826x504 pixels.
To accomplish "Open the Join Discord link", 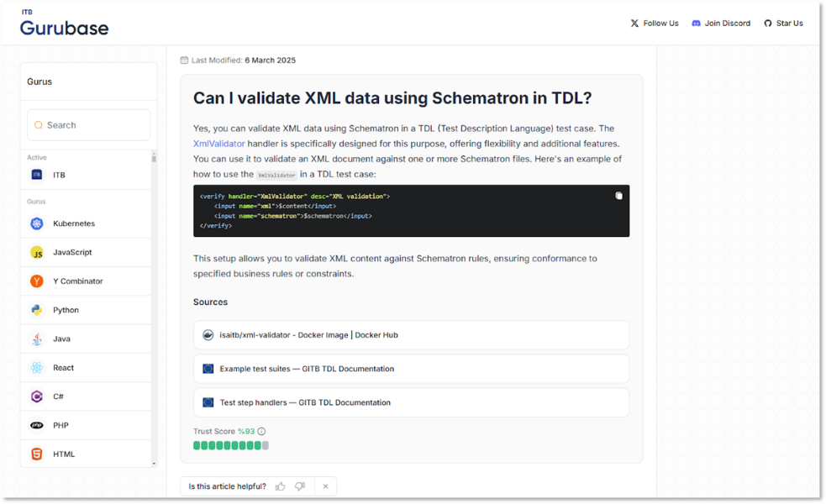I will coord(721,24).
